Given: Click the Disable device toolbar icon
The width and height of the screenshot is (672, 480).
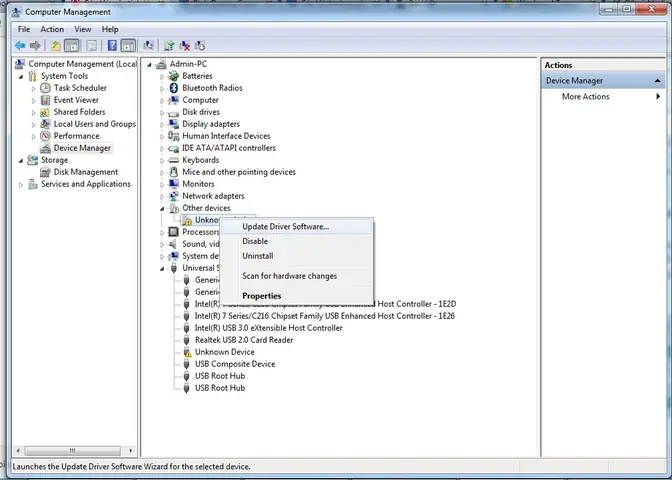Looking at the screenshot, I should (200, 45).
